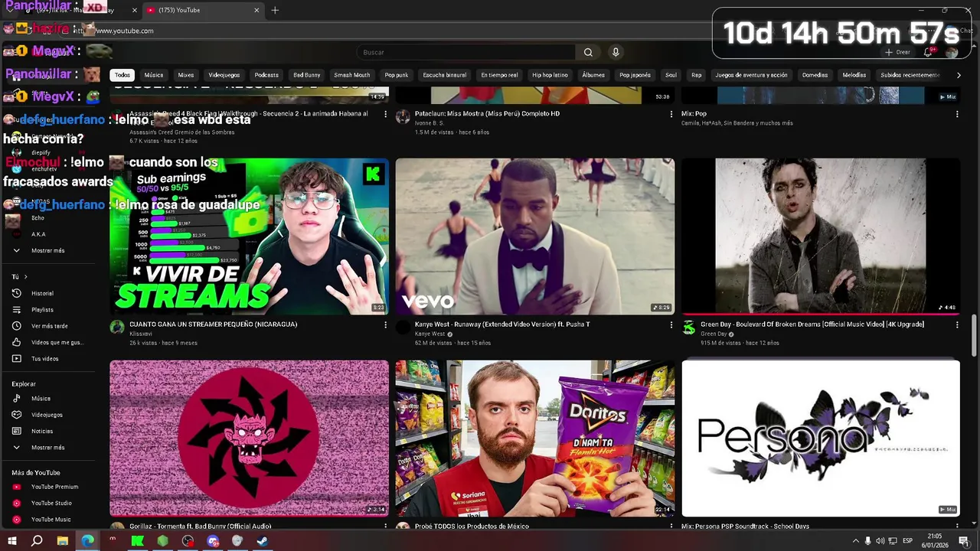Screen dimensions: 980x551
Task: Open Windows notification center
Action: coord(964,541)
